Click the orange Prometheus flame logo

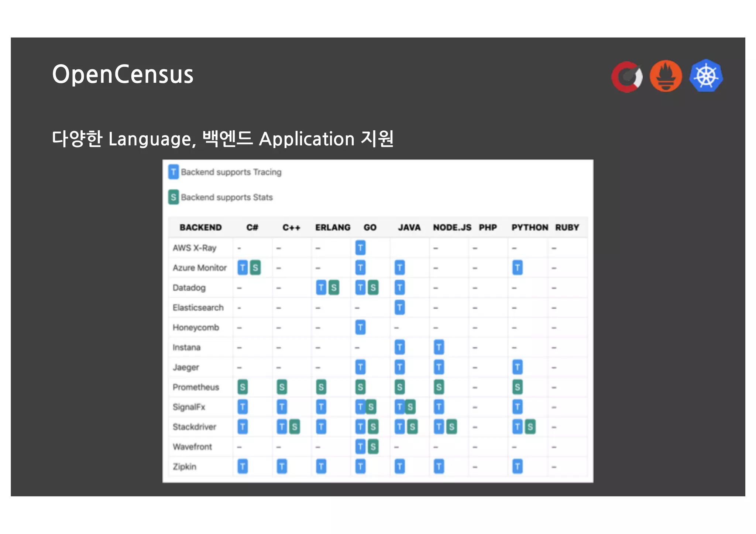666,76
